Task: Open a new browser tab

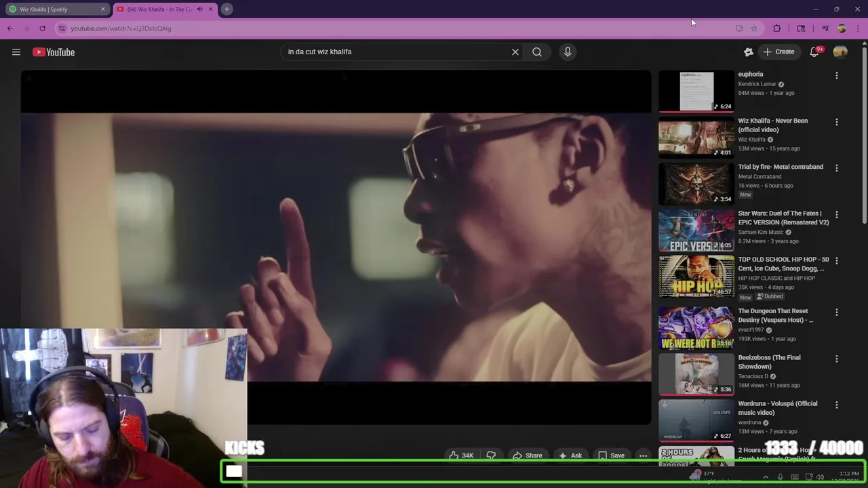Action: pos(227,9)
